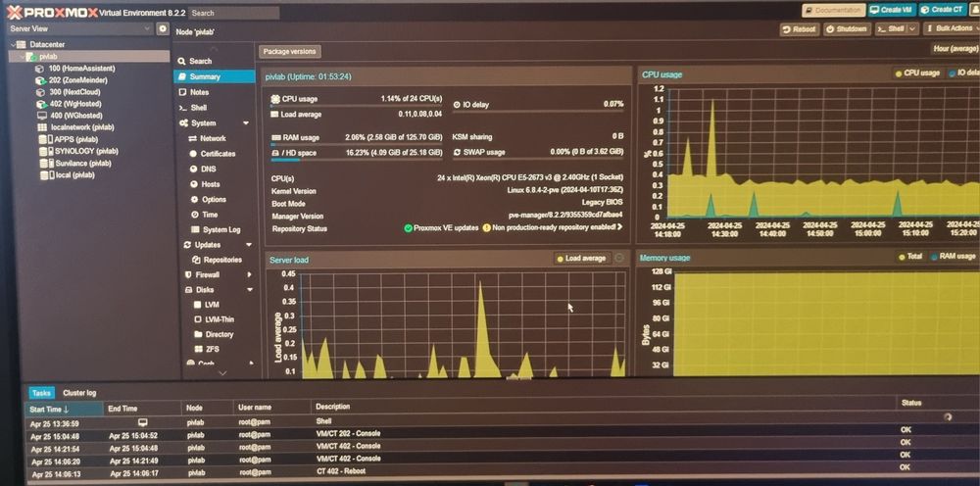The width and height of the screenshot is (980, 486).
Task: Open Shell button dropdown arrow
Action: click(912, 28)
